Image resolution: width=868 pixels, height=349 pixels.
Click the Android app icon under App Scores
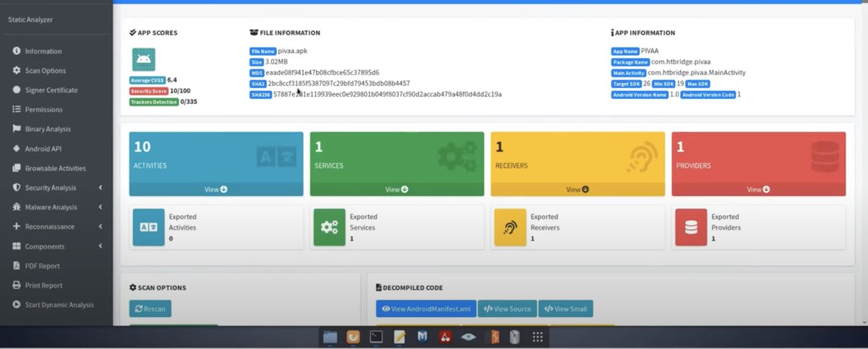point(143,59)
